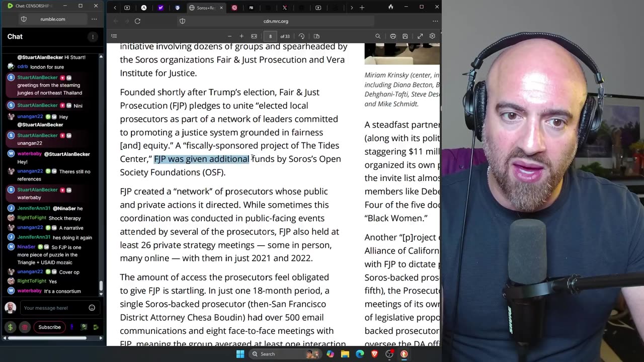Viewport: 644px width, 362px height.
Task: Click username RightToFight saying Shock therapy
Action: tap(32, 218)
